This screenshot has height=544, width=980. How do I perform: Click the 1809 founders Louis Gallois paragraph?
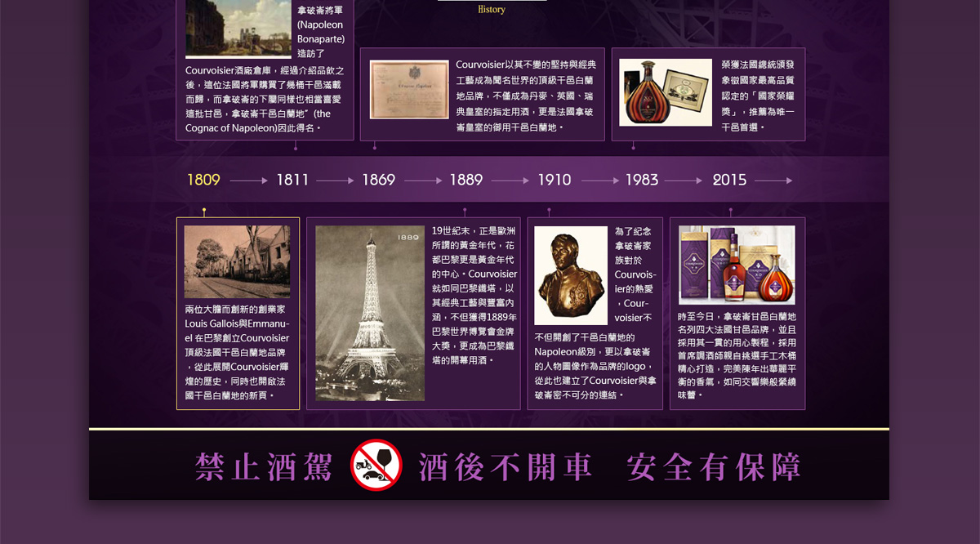[x=237, y=352]
